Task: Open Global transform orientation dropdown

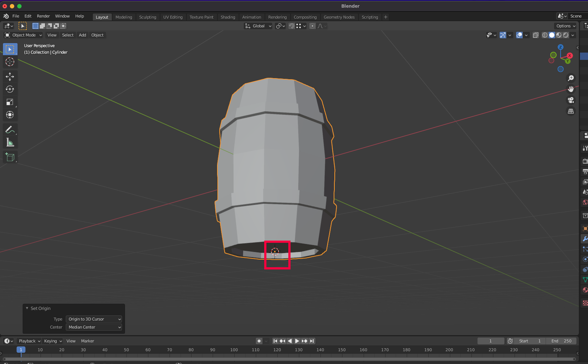Action: (258, 26)
